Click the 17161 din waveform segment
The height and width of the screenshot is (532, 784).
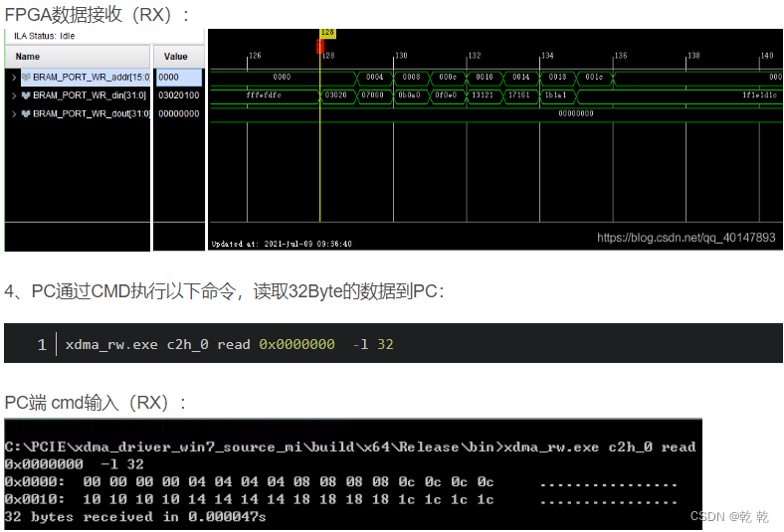coord(519,94)
